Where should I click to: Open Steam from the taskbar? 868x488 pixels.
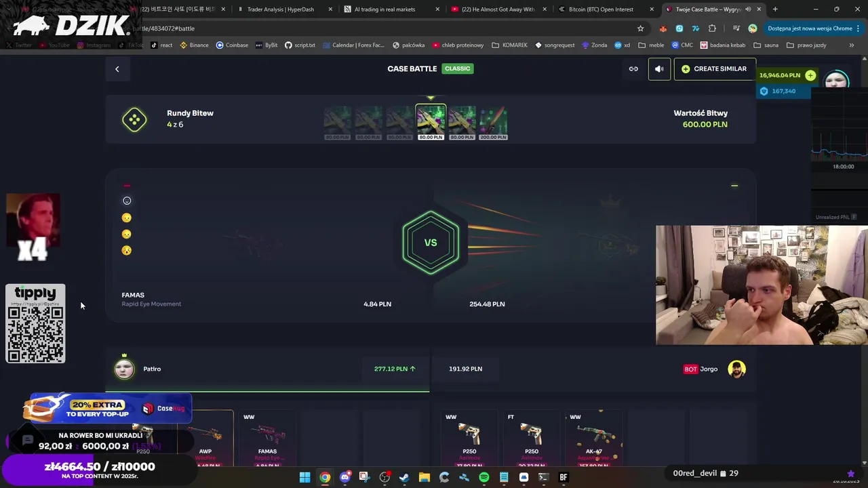point(404,477)
